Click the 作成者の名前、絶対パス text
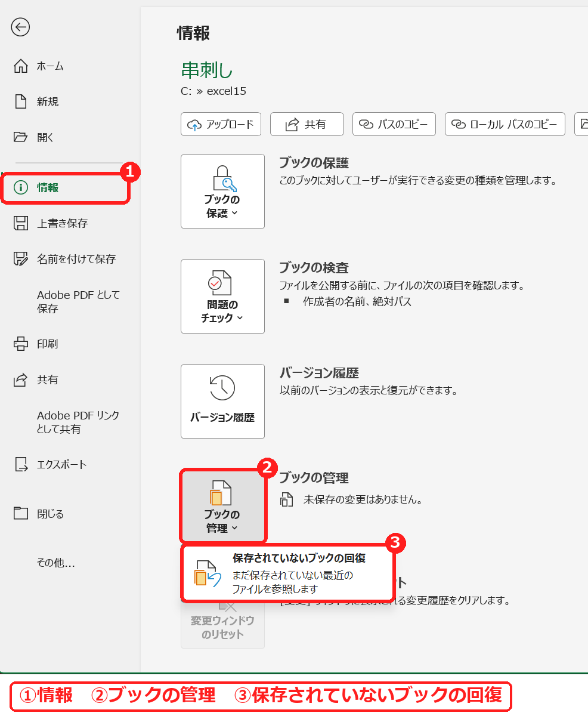Viewport: 588px width, 716px height. [357, 301]
